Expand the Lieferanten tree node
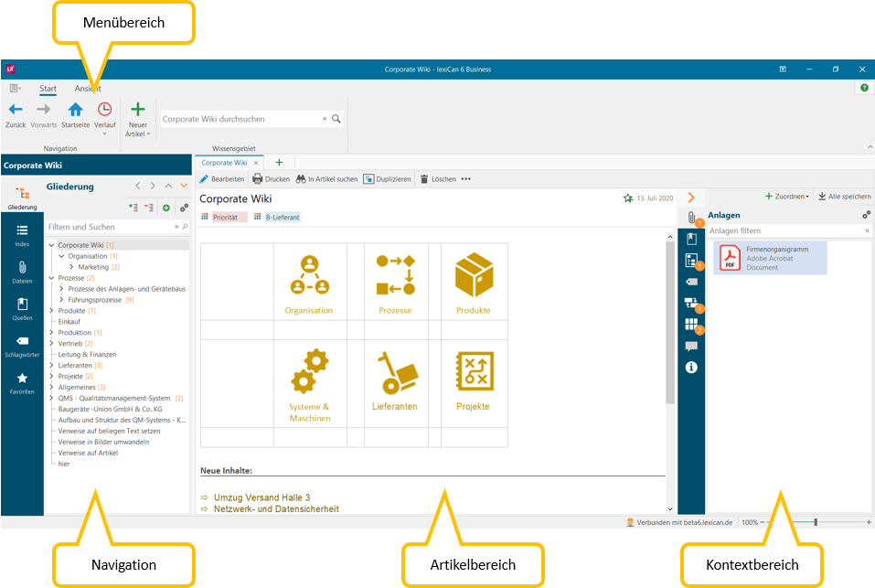 [51, 366]
